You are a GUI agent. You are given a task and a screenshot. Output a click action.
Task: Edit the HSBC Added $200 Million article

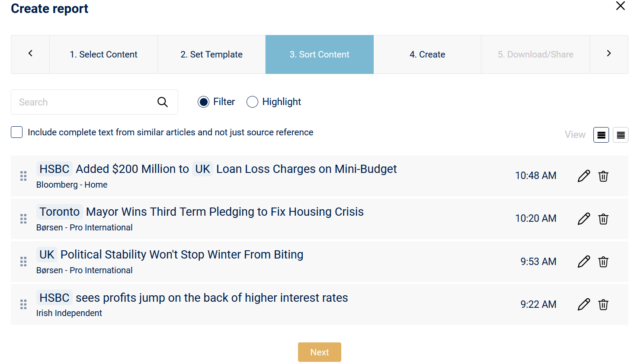coord(583,176)
